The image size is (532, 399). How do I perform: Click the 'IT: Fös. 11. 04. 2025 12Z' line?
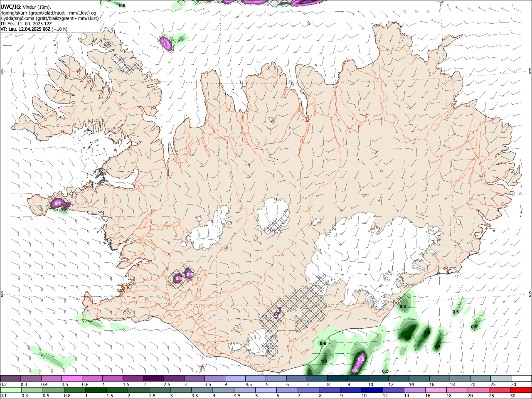(26, 24)
